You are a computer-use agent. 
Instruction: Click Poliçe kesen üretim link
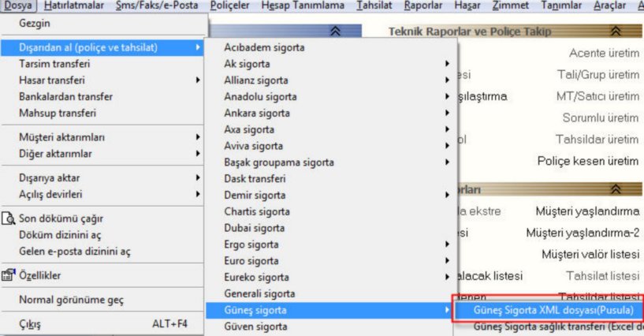pyautogui.click(x=587, y=161)
